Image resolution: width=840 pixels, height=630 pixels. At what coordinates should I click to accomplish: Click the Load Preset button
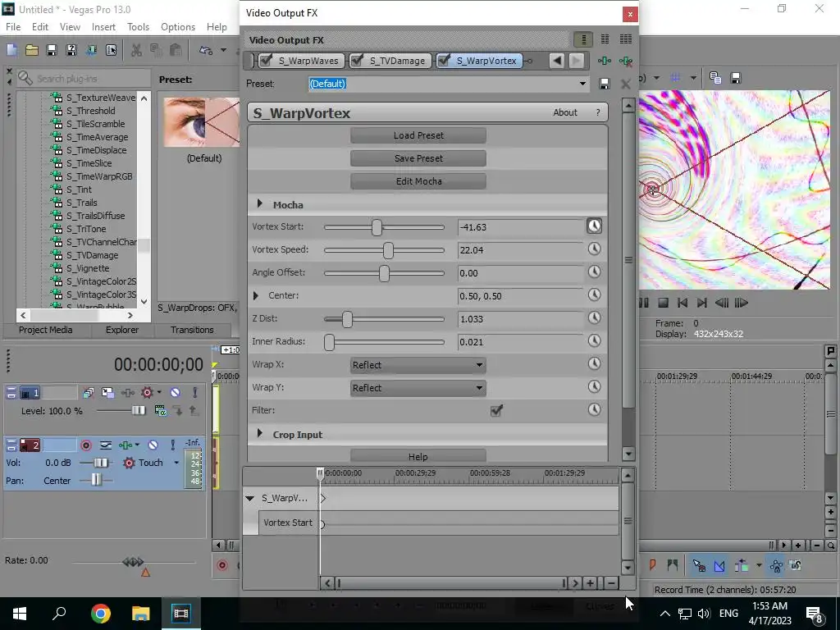[418, 135]
